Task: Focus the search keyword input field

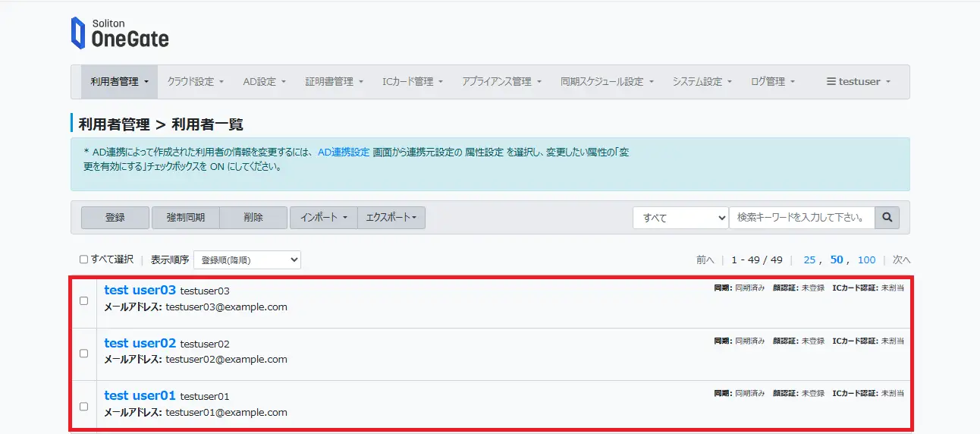Action: 801,218
